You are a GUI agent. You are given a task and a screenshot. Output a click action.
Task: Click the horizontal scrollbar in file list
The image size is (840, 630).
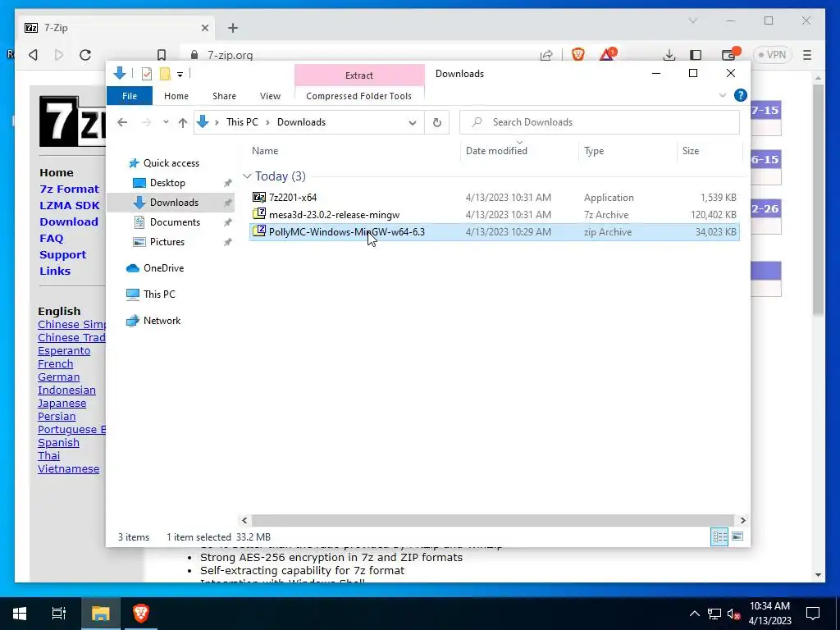492,520
